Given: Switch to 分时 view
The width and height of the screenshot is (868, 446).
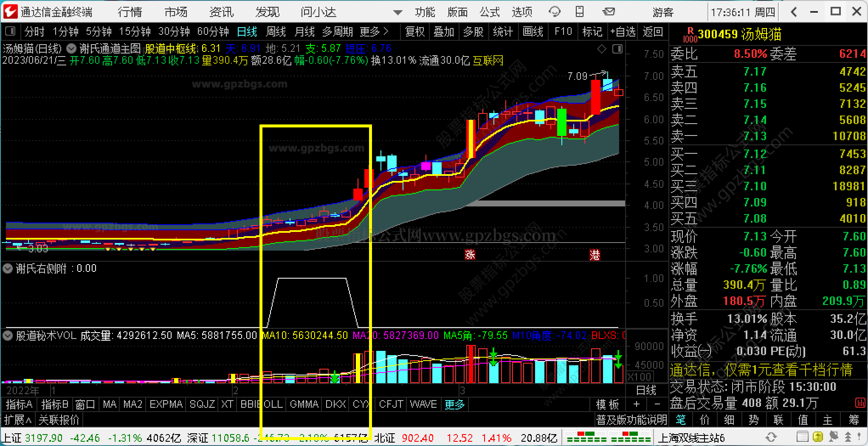Looking at the screenshot, I should click(x=34, y=31).
